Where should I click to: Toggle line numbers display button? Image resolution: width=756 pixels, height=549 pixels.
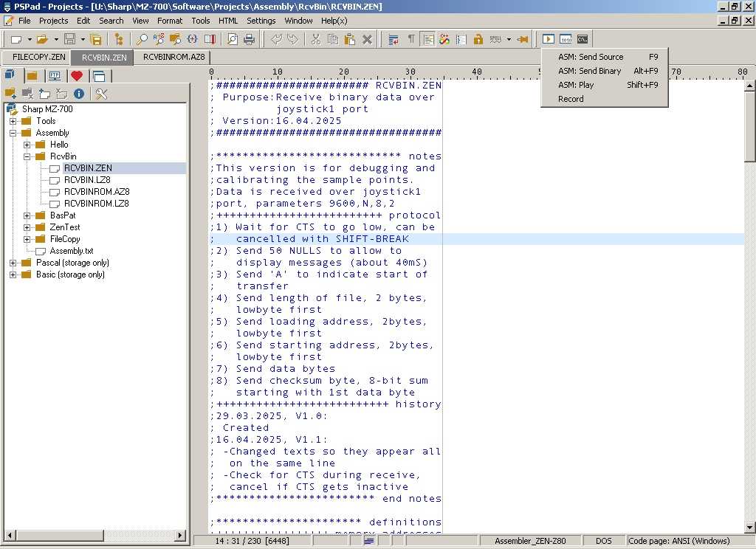click(461, 40)
